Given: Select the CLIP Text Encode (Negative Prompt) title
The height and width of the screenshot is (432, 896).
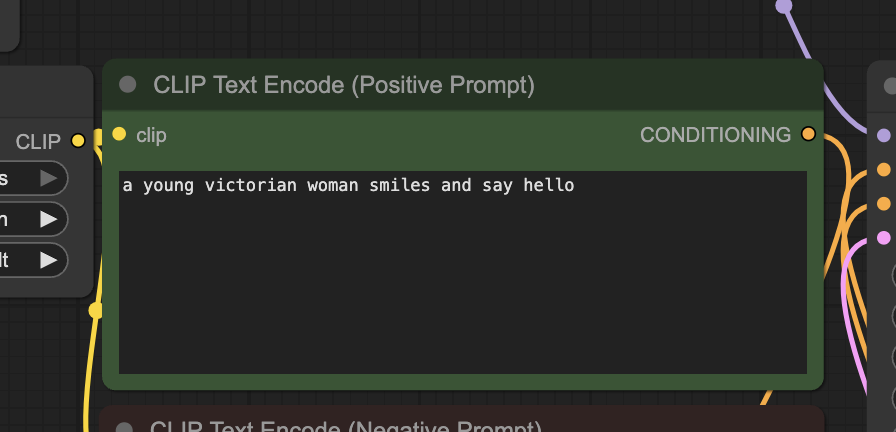Looking at the screenshot, I should pos(346,426).
